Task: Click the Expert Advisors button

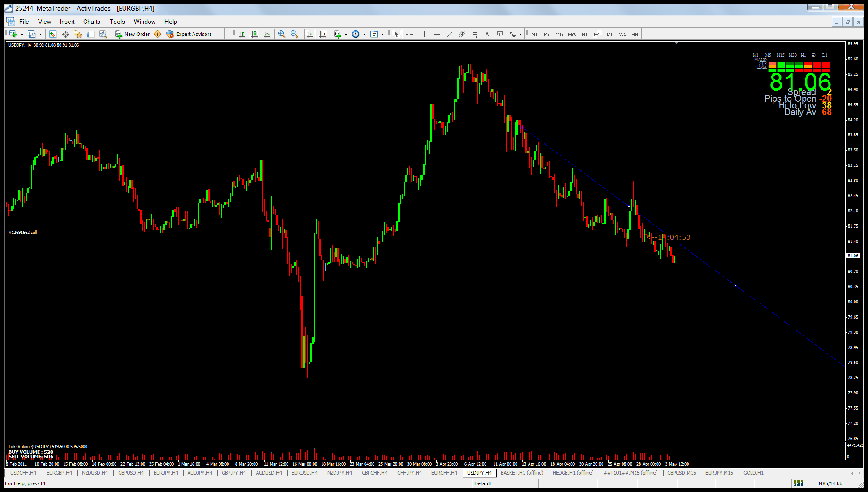Action: (x=189, y=34)
